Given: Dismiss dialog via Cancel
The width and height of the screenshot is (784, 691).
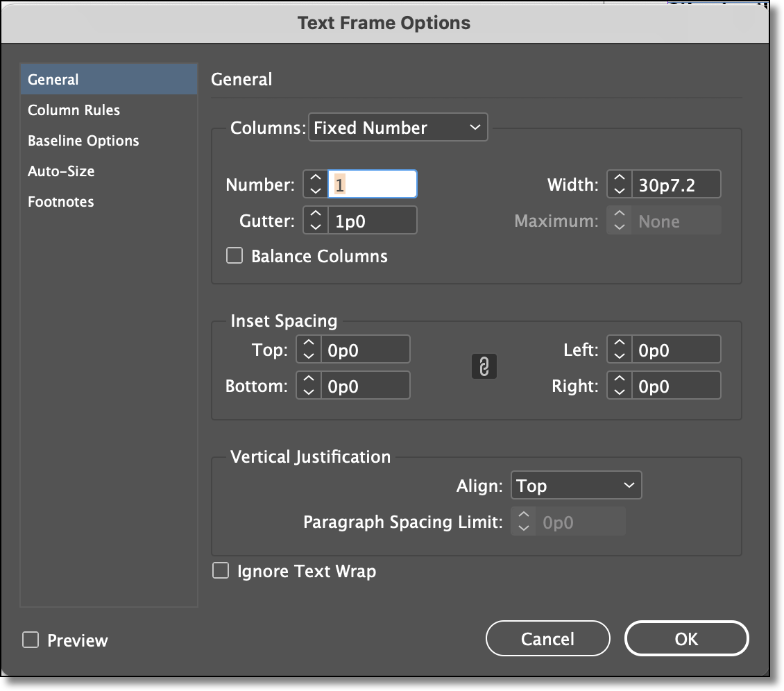Looking at the screenshot, I should coord(547,638).
